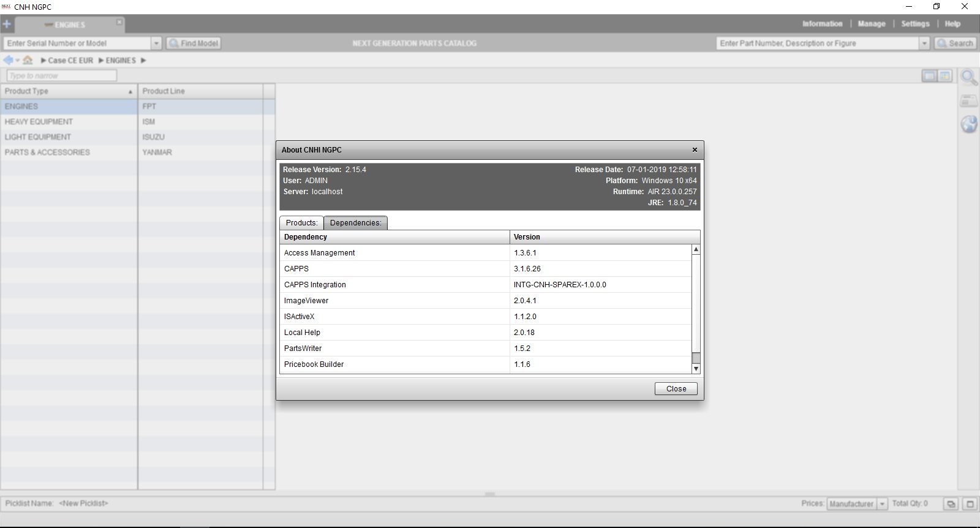
Task: Open the Help menu
Action: (952, 24)
